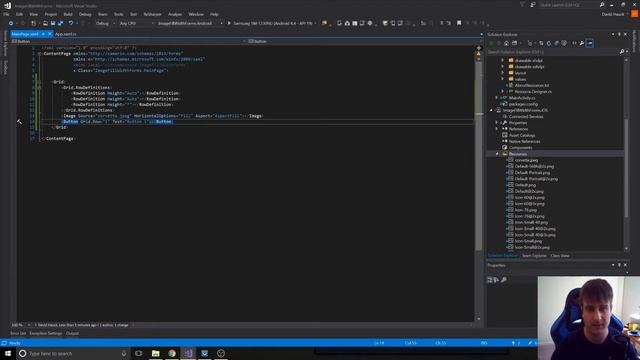
Task: Click the bookmark toolbar icon
Action: pos(459,23)
